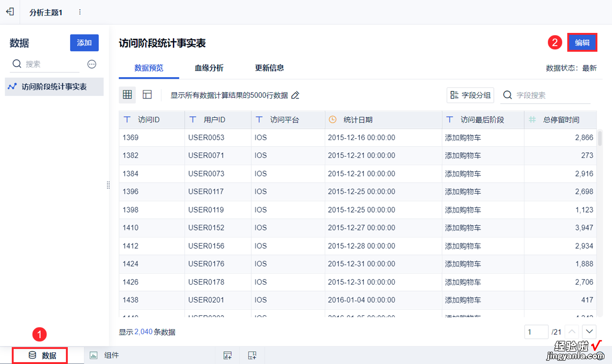The width and height of the screenshot is (612, 364).
Task: Click the 用户ID column header
Action: pos(218,120)
